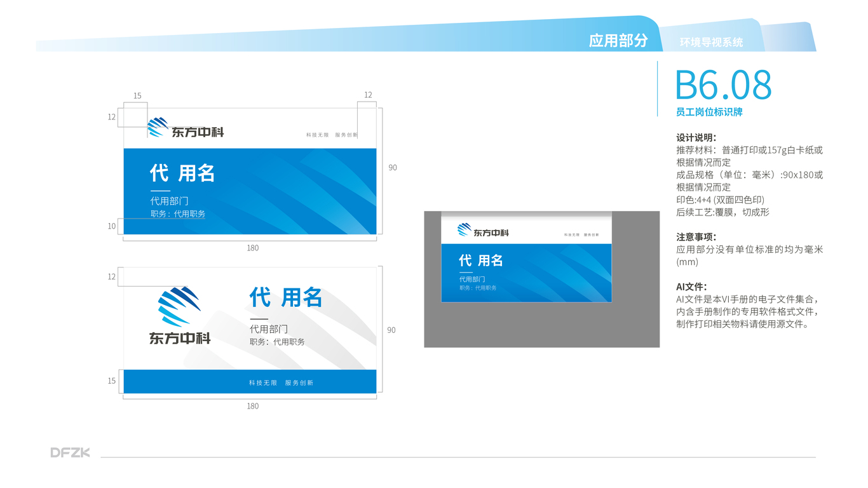Click 职务：代用职务 on the white card
Viewport: 868px width, 488px height.
(x=277, y=342)
